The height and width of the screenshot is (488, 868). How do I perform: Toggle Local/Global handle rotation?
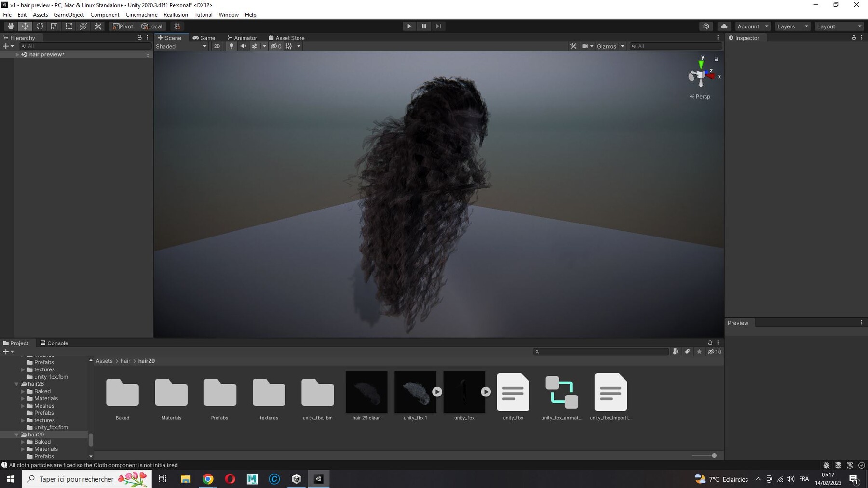pos(152,26)
